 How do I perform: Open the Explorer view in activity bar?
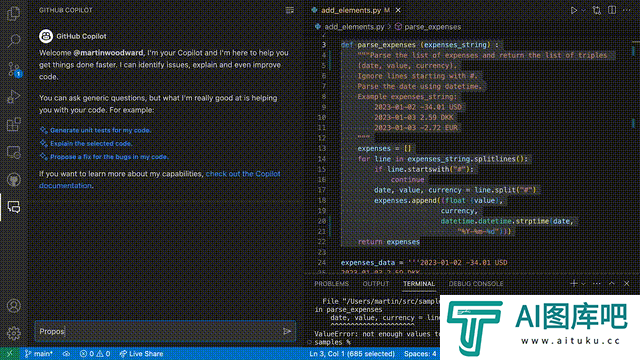14,13
